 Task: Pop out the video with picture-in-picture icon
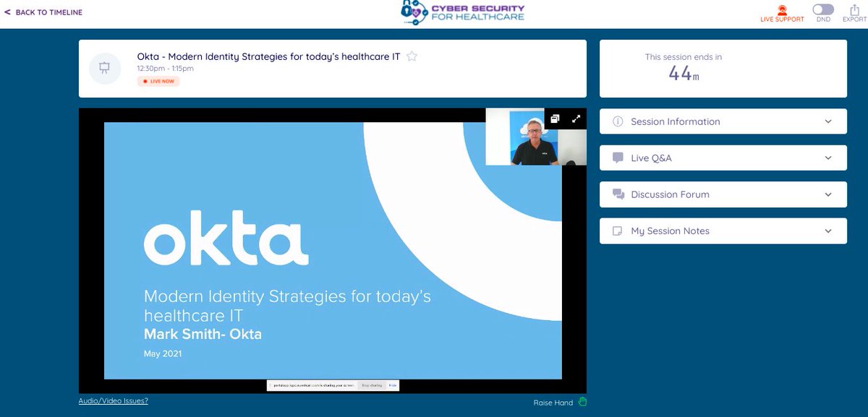(555, 119)
